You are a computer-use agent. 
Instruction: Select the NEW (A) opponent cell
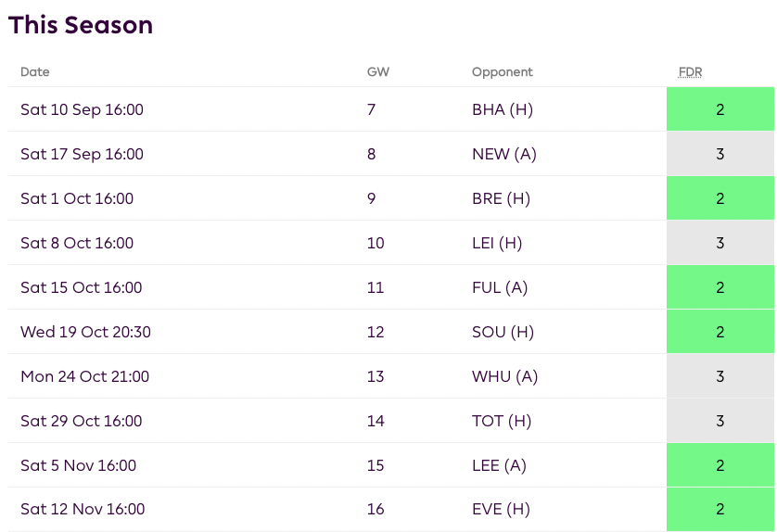click(x=503, y=154)
